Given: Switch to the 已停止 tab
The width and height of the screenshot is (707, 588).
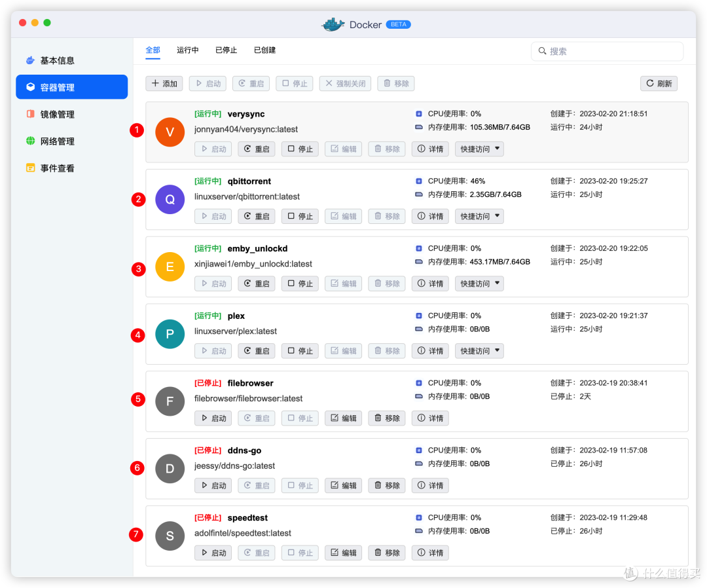Looking at the screenshot, I should coord(226,50).
